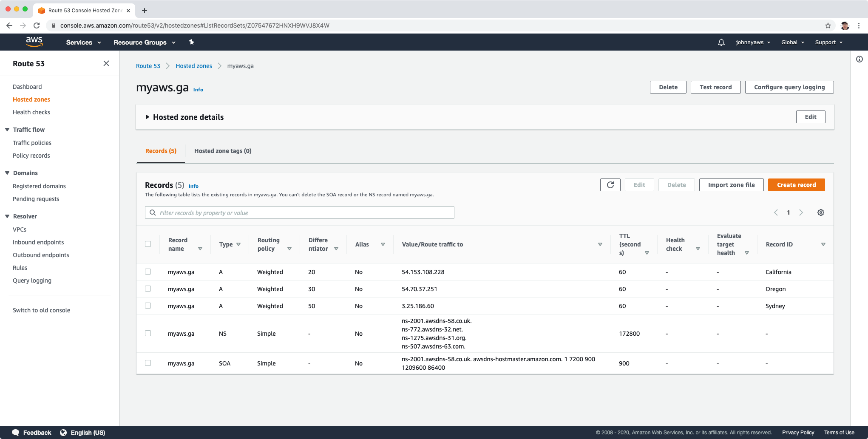
Task: Sort by Type column arrow
Action: tap(238, 244)
